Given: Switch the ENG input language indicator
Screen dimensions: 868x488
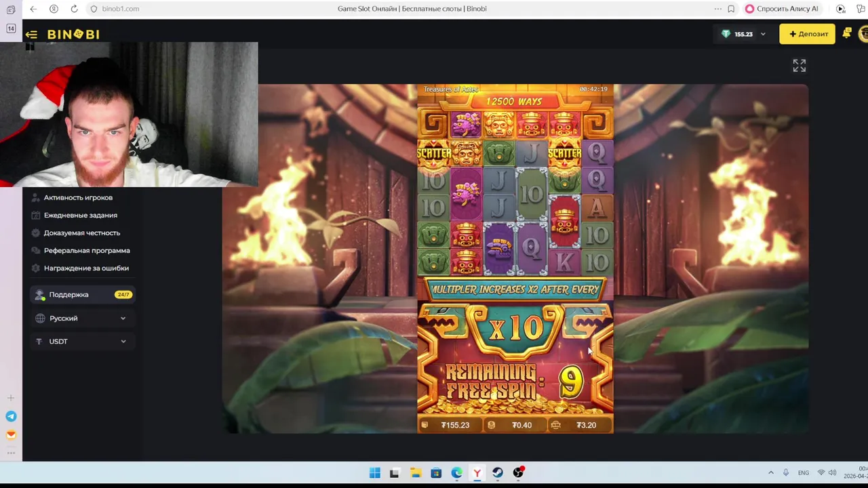Looking at the screenshot, I should [804, 472].
